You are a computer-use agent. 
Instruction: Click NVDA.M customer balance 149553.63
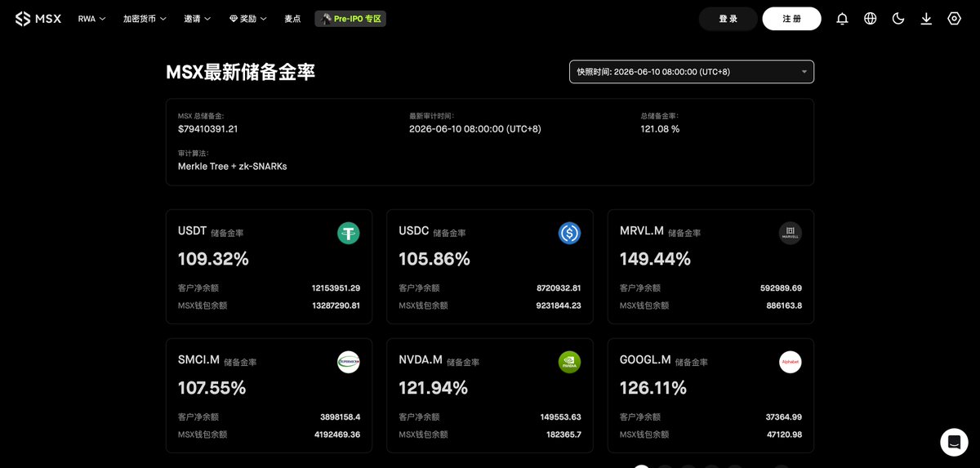[560, 417]
